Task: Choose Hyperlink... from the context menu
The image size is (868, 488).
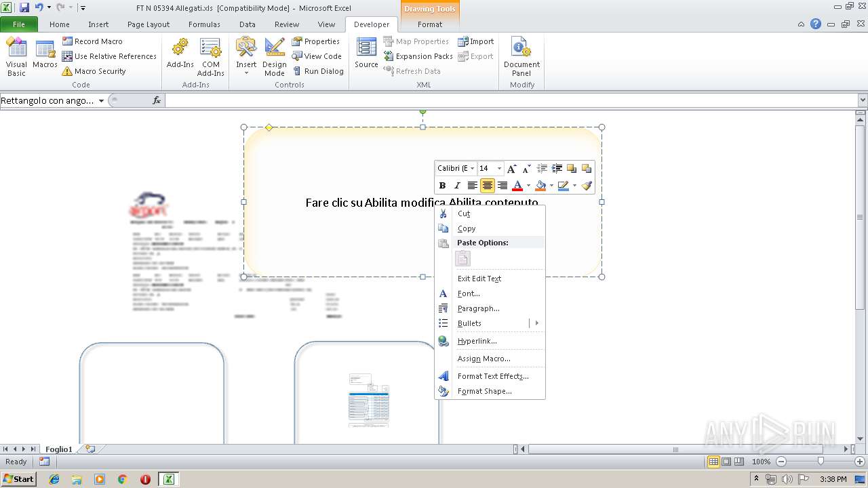Action: click(x=490, y=341)
